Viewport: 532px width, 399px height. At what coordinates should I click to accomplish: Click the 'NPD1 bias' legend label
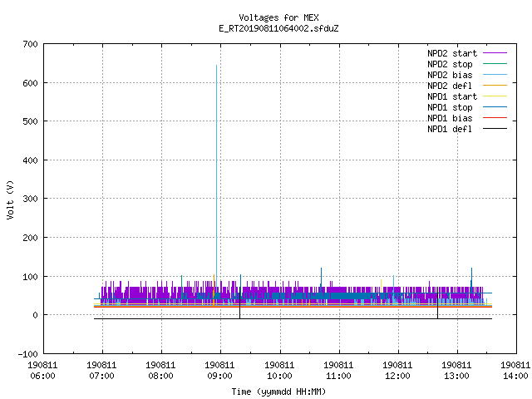coord(450,118)
